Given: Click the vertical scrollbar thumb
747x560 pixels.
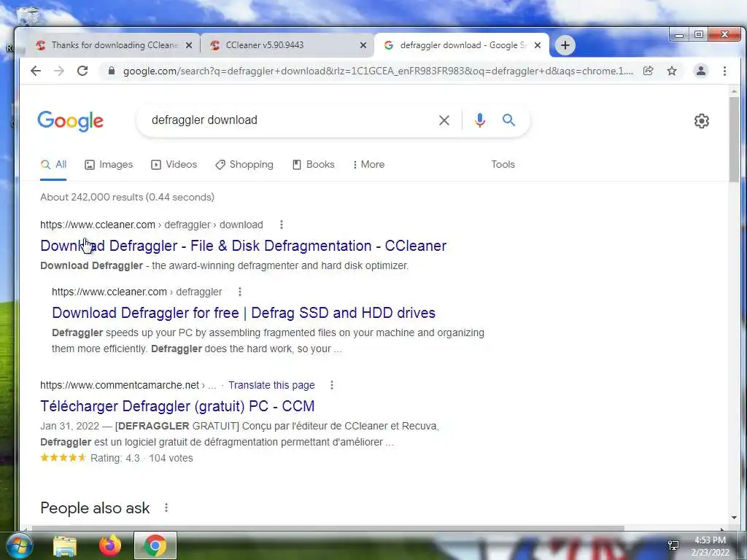Looking at the screenshot, I should [734, 139].
